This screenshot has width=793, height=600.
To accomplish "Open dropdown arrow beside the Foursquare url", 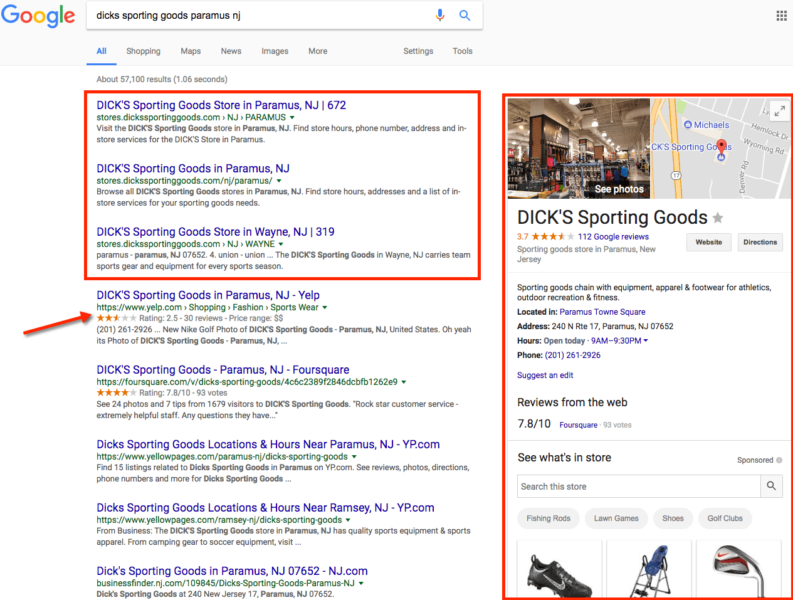I will (x=404, y=382).
